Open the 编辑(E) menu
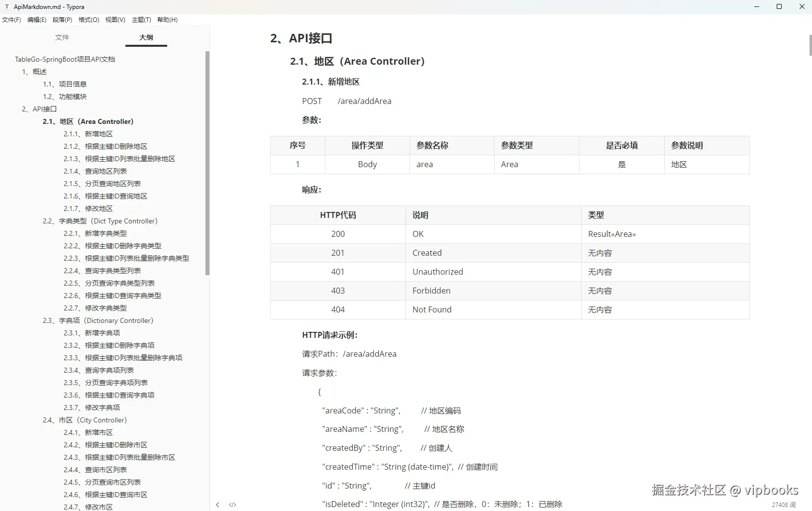This screenshot has height=511, width=812. (x=37, y=20)
